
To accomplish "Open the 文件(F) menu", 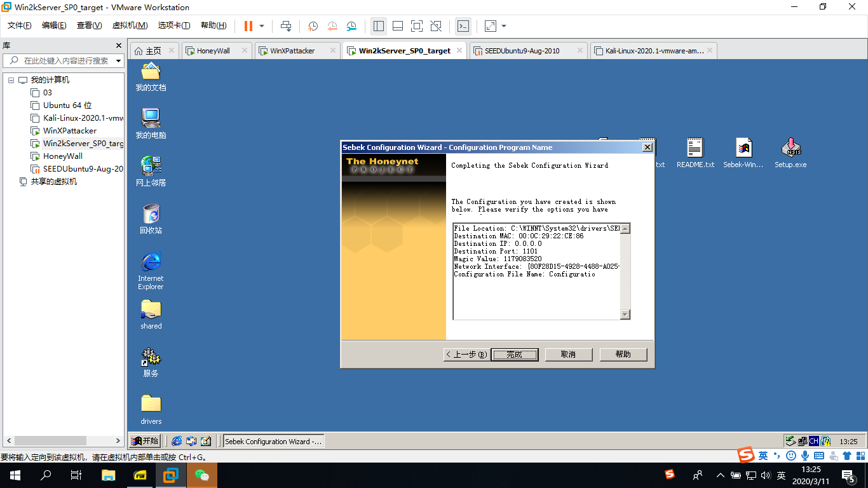I will coord(20,25).
